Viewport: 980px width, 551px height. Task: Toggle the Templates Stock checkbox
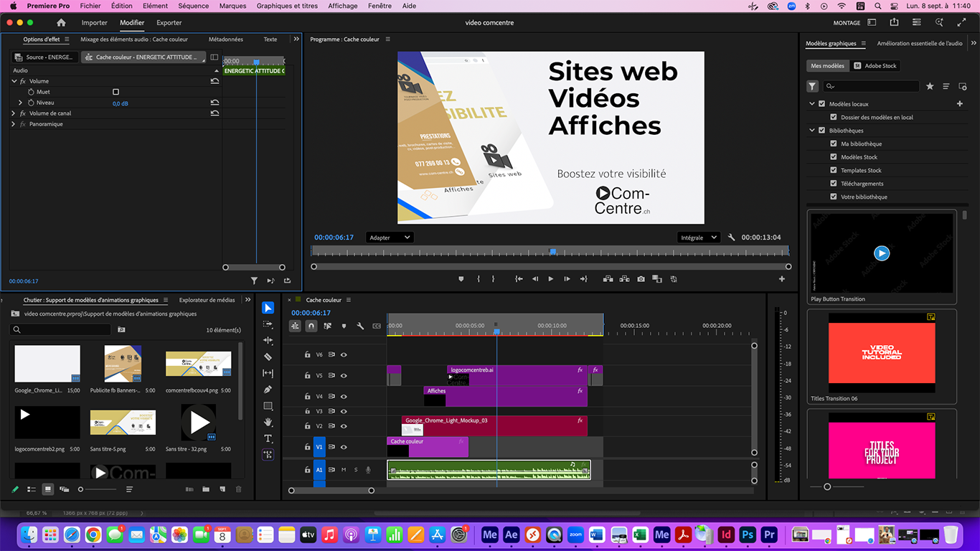pos(834,170)
